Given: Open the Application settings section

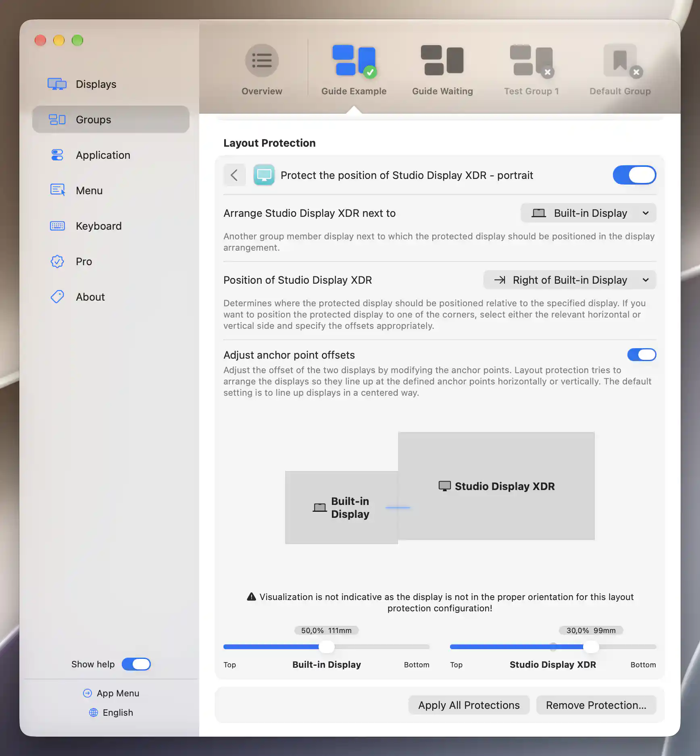Looking at the screenshot, I should (110, 155).
